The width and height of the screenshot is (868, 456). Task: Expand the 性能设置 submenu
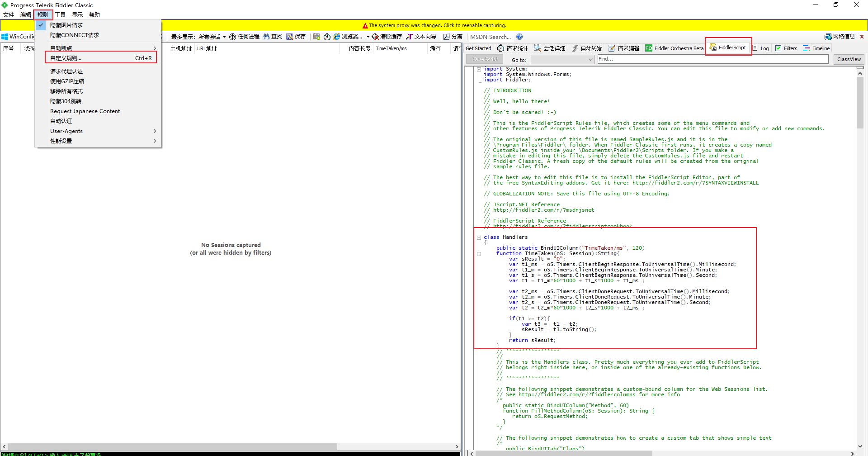coord(98,141)
